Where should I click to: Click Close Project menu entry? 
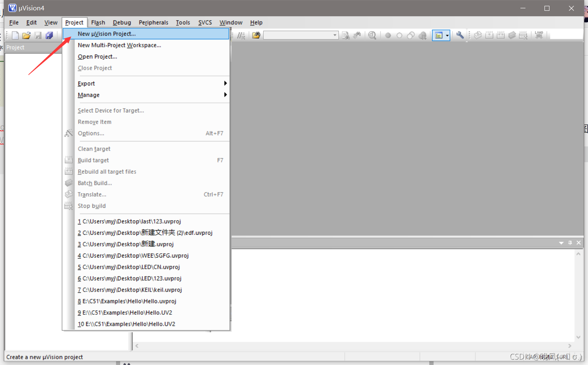tap(146, 68)
